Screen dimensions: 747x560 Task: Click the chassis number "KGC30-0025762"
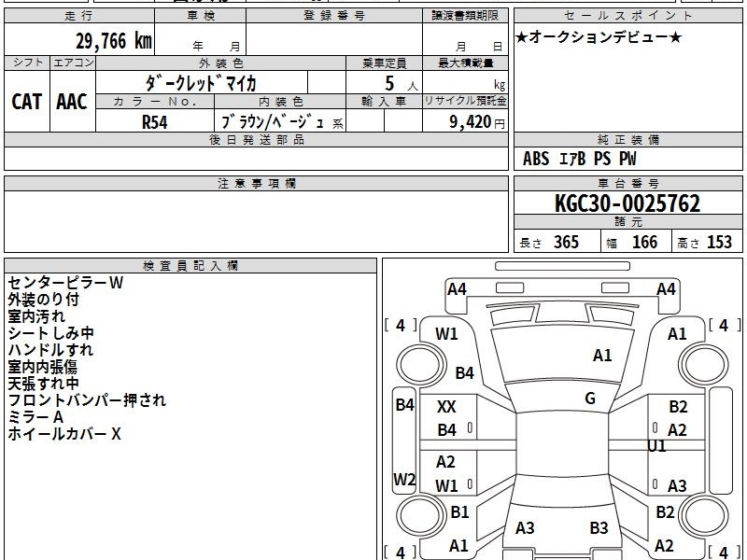(x=627, y=203)
